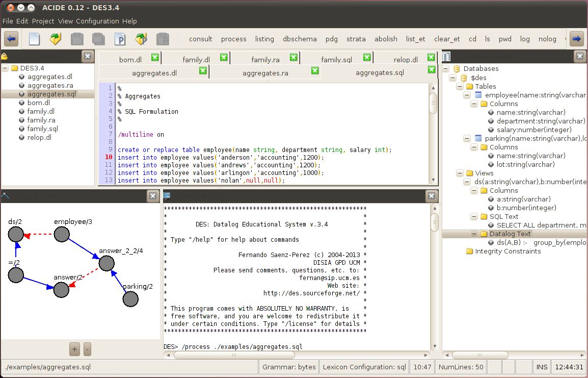
Task: Click the editor vertical scrollbar thumb
Action: coord(433,103)
